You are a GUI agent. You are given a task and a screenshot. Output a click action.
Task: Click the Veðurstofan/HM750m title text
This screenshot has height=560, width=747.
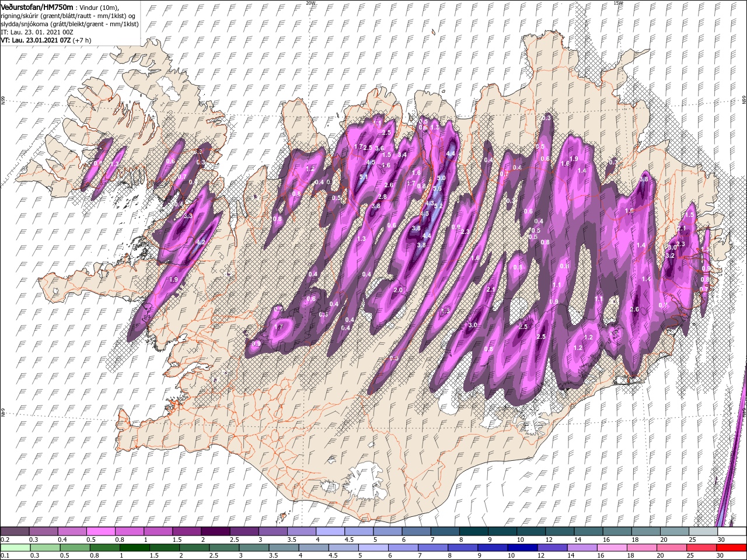37,6
